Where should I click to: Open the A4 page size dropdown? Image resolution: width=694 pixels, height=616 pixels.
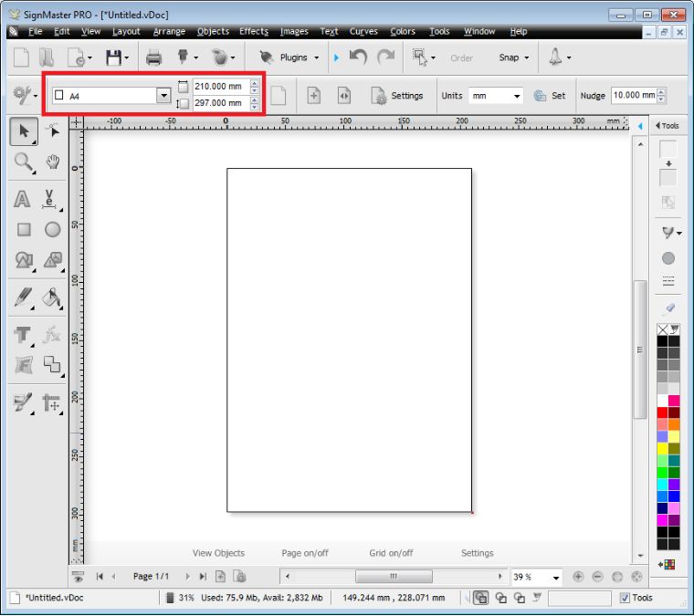163,95
